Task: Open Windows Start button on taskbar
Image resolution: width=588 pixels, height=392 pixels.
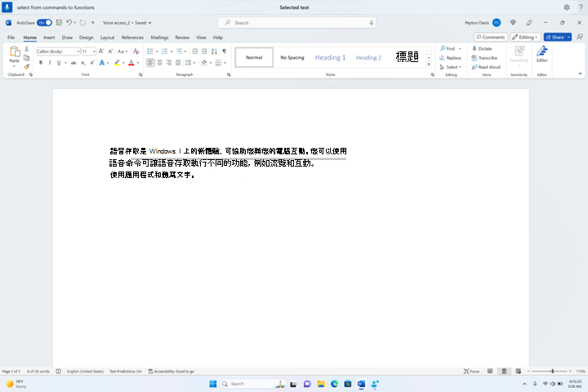Action: tap(213, 384)
